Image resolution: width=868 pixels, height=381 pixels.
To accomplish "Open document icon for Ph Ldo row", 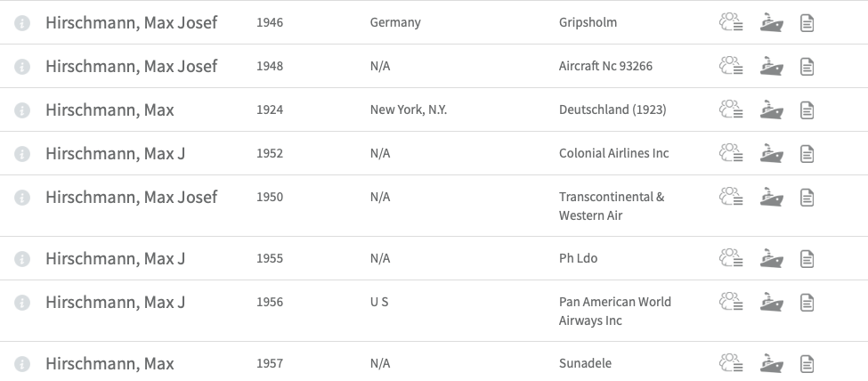I will click(x=807, y=258).
